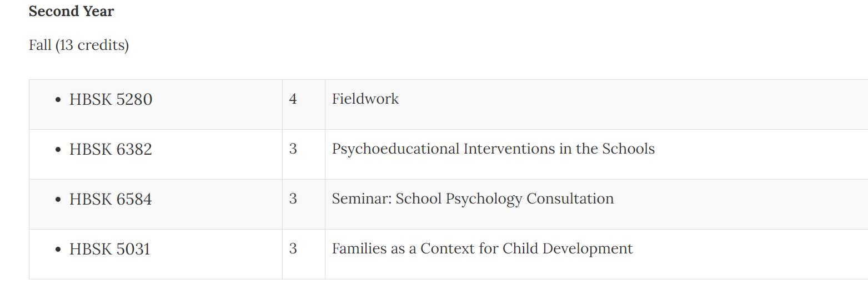Click the bullet beside HBSK 5031
Screen dimensions: 868x285
[58, 250]
